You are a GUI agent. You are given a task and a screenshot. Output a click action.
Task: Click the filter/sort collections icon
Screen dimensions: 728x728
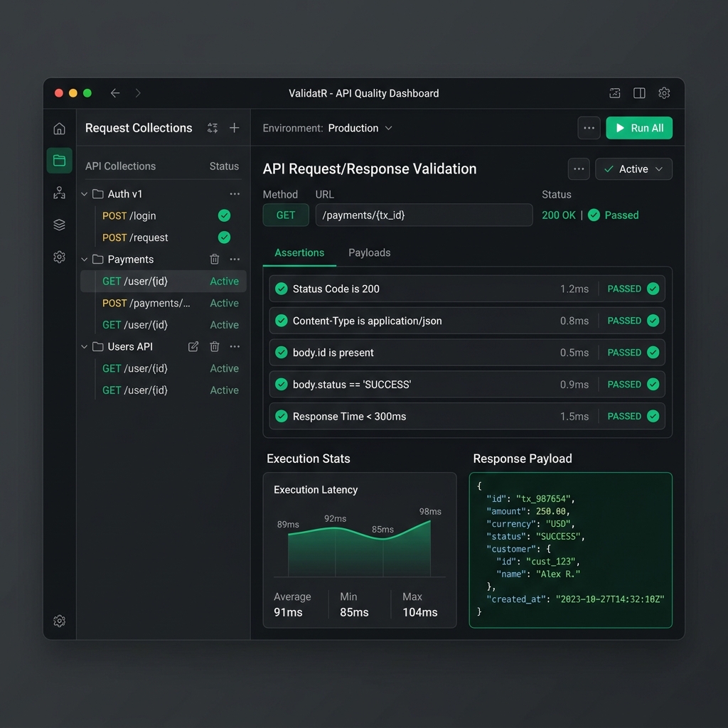(213, 128)
